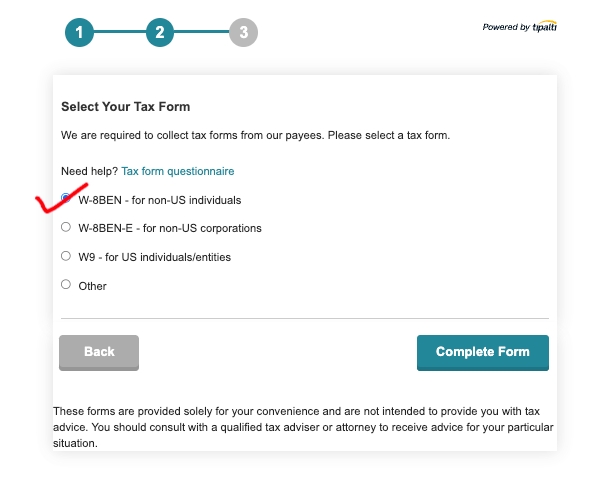Jump to grayed step 3 circle
Image resolution: width=603 pixels, height=480 pixels.
point(243,32)
